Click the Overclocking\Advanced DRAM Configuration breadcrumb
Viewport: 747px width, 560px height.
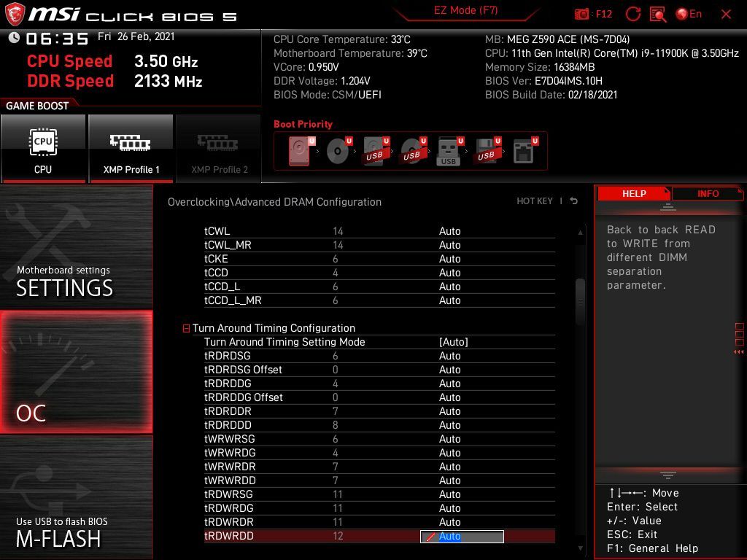(274, 202)
